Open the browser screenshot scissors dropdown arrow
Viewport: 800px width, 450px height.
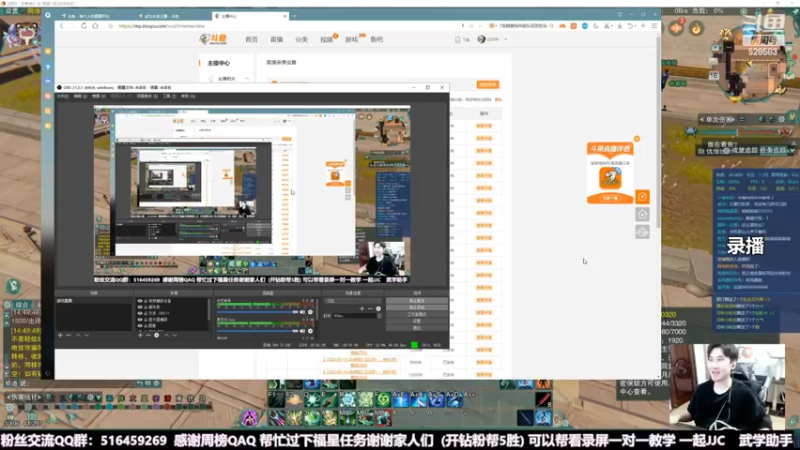click(x=612, y=26)
